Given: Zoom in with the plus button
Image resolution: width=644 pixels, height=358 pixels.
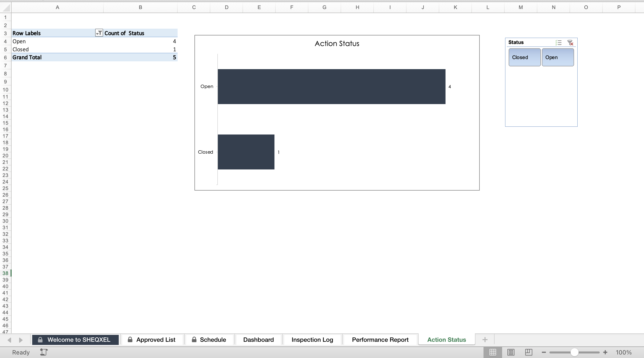Looking at the screenshot, I should (x=605, y=352).
